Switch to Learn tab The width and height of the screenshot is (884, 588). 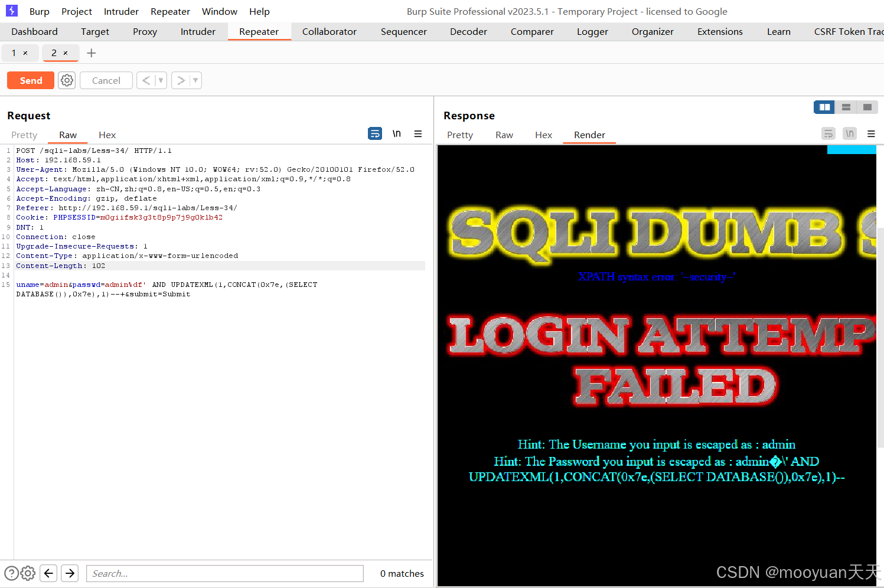[x=779, y=32]
